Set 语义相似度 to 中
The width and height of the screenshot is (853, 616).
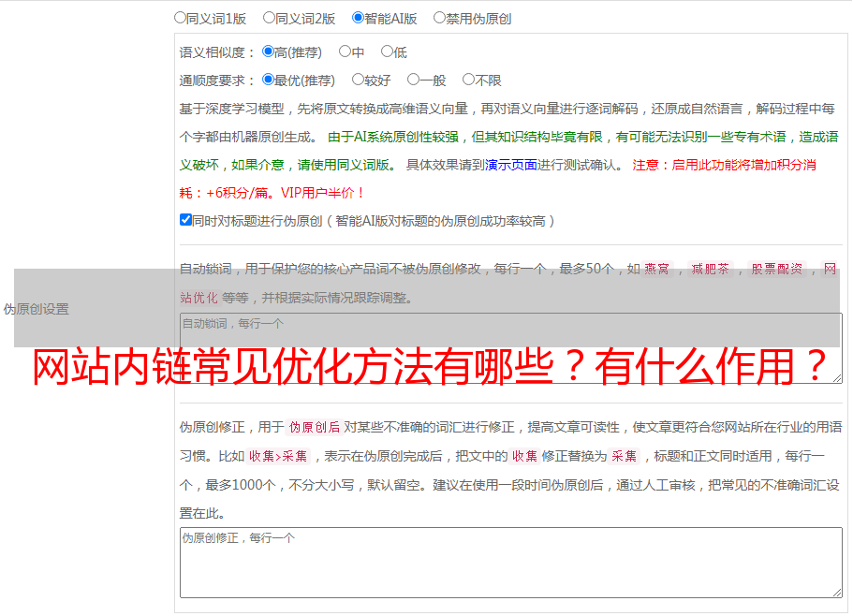coord(345,51)
